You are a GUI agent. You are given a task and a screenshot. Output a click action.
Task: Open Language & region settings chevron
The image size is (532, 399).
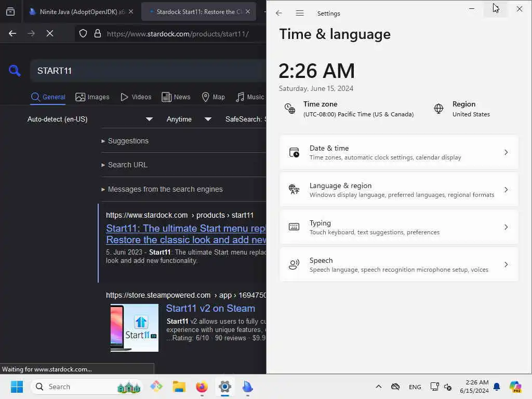[x=506, y=190]
